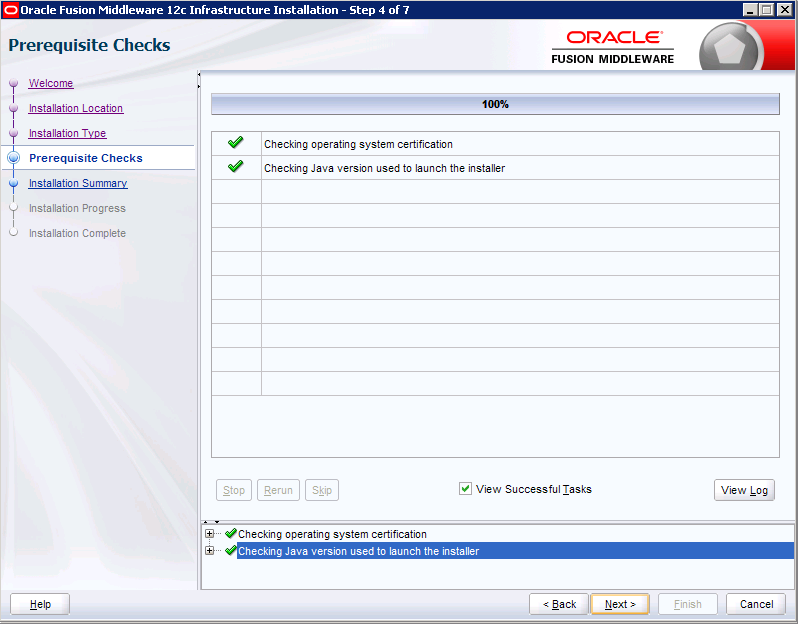Screen dimensions: 798x624
Task: Jump to Installation Summary step
Action: point(78,183)
